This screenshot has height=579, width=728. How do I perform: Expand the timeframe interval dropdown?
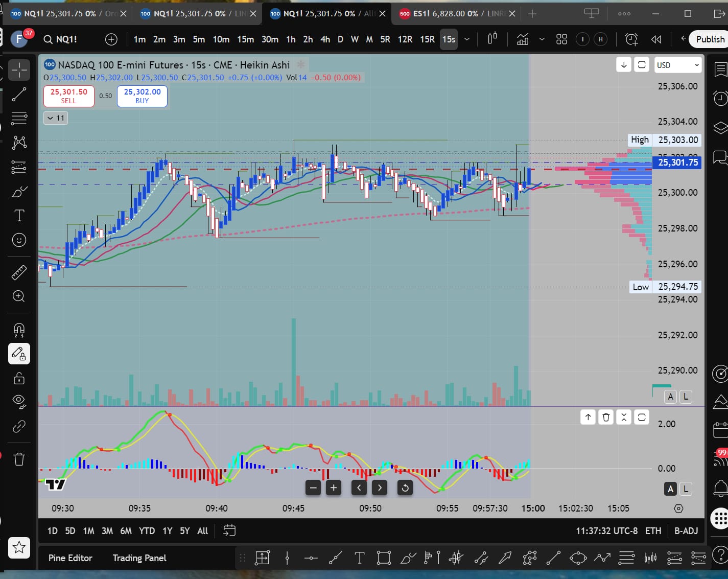click(467, 39)
